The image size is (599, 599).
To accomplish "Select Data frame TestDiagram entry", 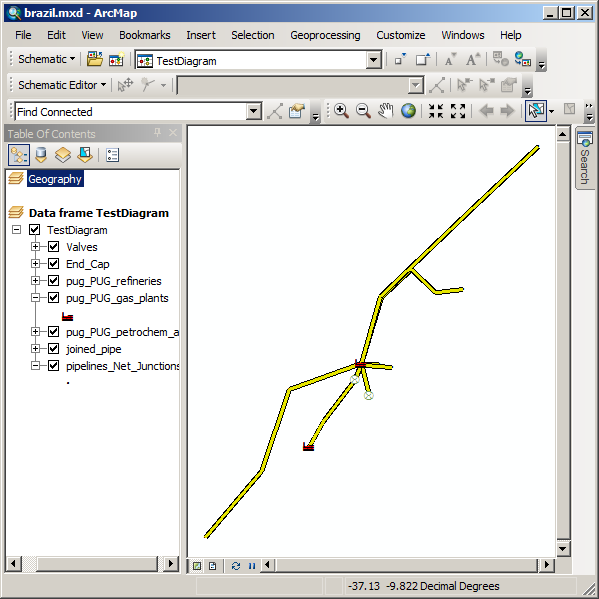I will click(99, 213).
